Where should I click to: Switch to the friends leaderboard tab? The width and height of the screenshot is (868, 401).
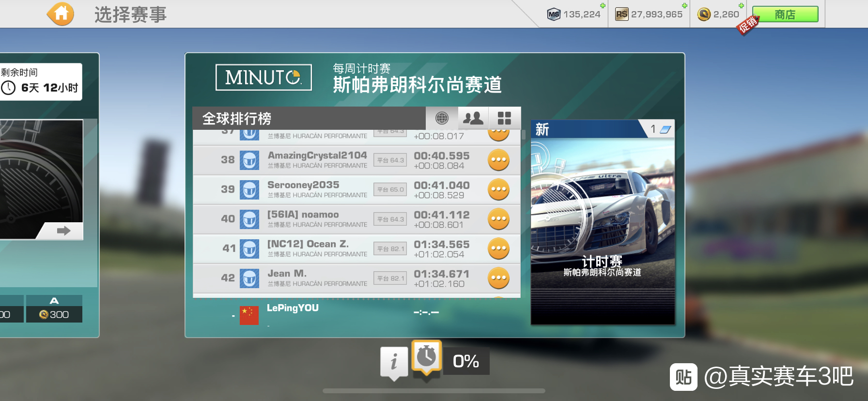click(473, 118)
